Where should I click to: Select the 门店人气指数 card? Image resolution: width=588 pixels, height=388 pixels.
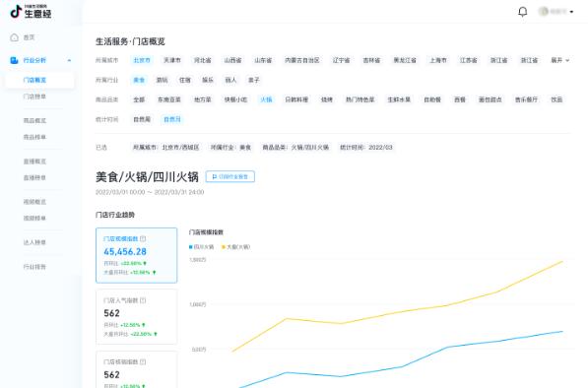pyautogui.click(x=137, y=317)
